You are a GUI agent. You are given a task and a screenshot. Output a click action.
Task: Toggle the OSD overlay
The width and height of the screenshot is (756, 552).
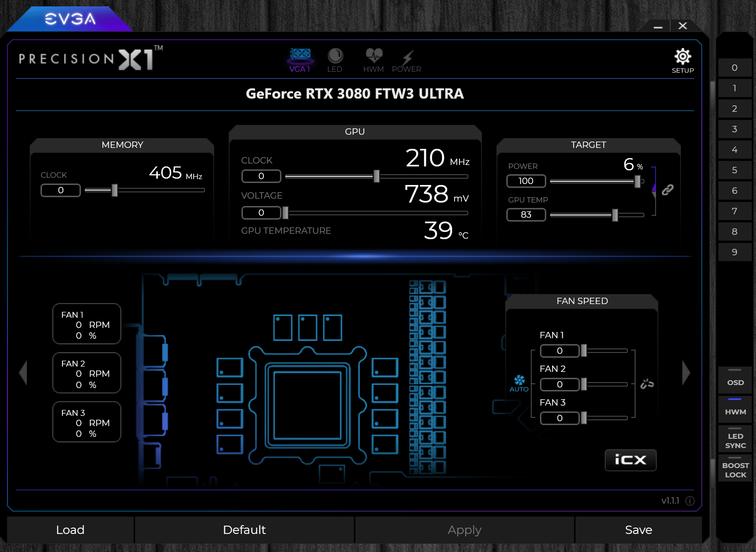(x=735, y=380)
